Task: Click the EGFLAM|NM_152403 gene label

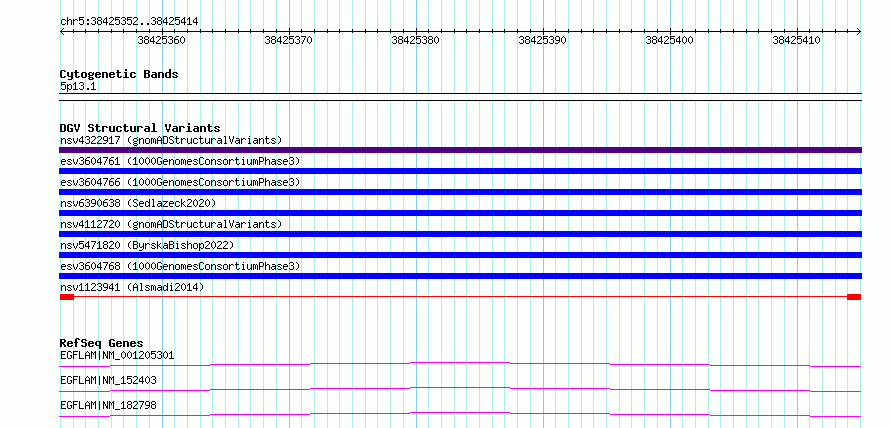Action: pyautogui.click(x=108, y=380)
